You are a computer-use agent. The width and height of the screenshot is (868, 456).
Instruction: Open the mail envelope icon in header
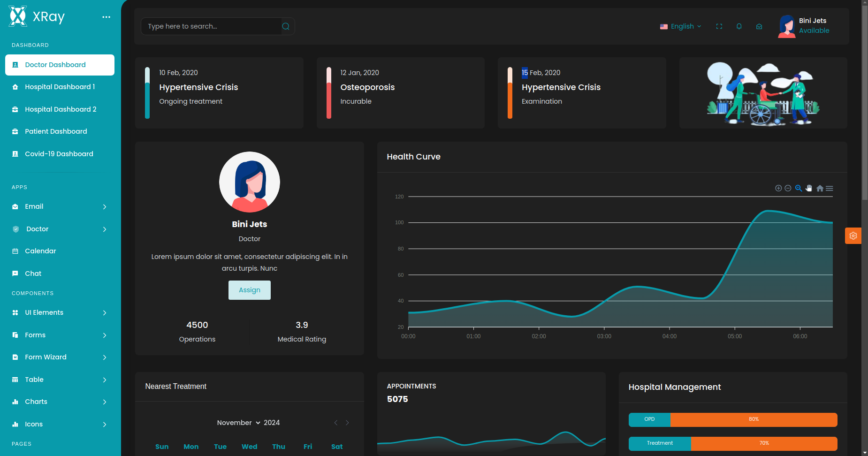759,26
